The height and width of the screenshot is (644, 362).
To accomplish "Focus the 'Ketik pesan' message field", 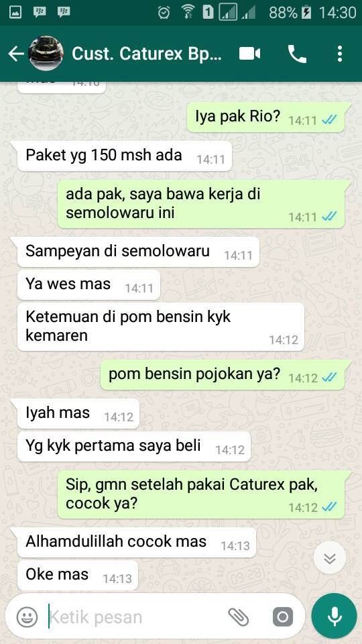I will tap(135, 617).
